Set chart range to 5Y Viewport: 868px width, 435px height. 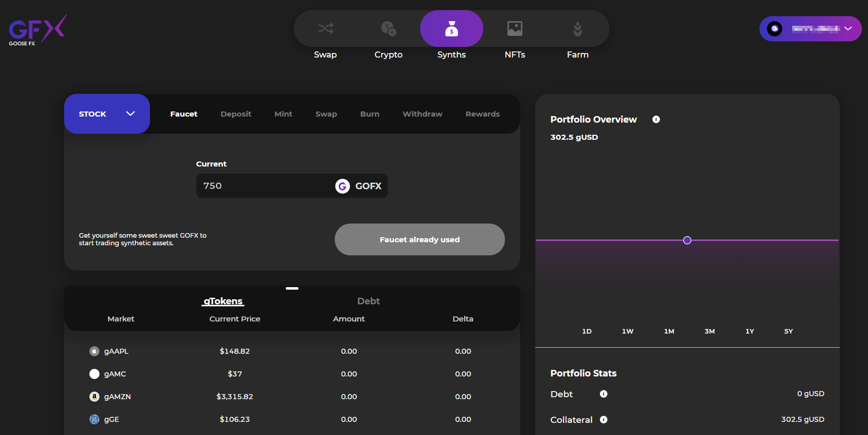point(789,332)
